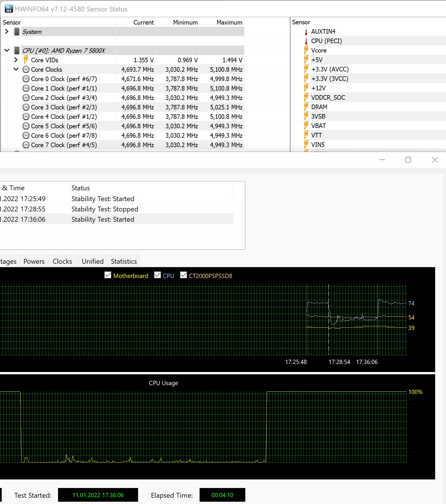This screenshot has height=504, width=446.
Task: Click the +12V voltage icon
Action: (306, 88)
